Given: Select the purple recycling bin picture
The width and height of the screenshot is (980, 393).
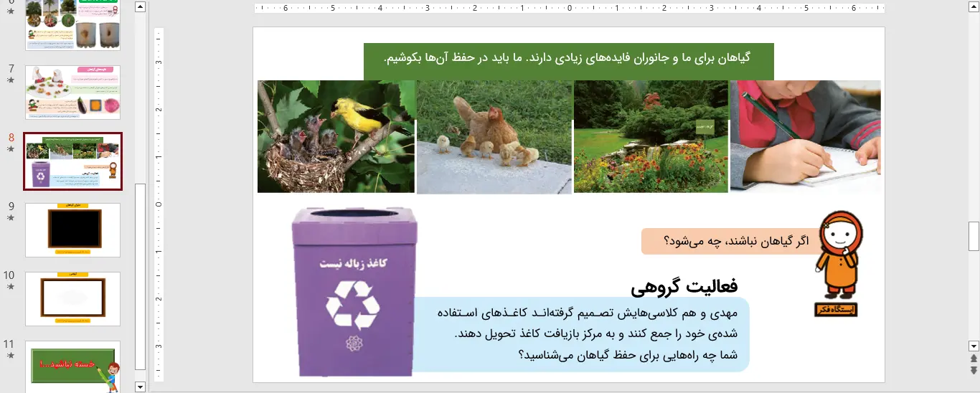Looking at the screenshot, I should tap(354, 292).
